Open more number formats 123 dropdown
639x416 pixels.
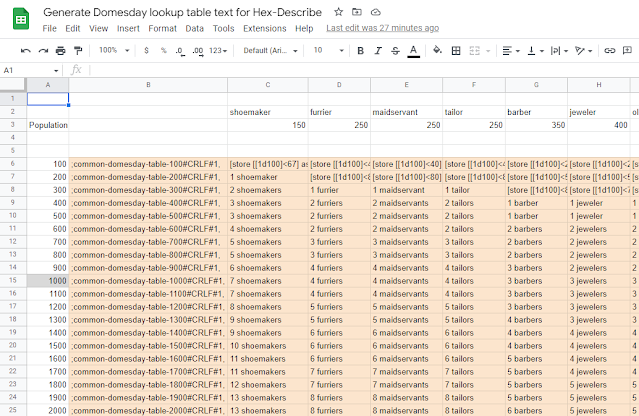click(218, 51)
